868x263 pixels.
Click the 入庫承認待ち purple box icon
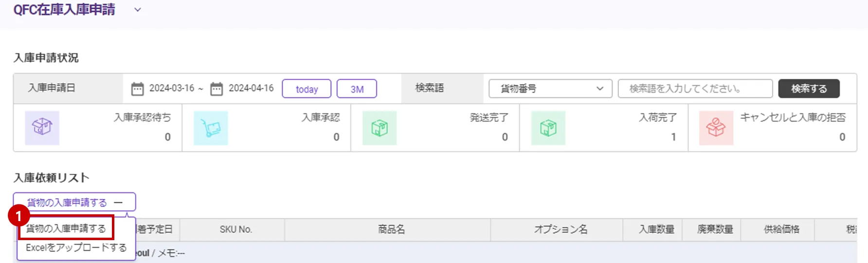[42, 128]
